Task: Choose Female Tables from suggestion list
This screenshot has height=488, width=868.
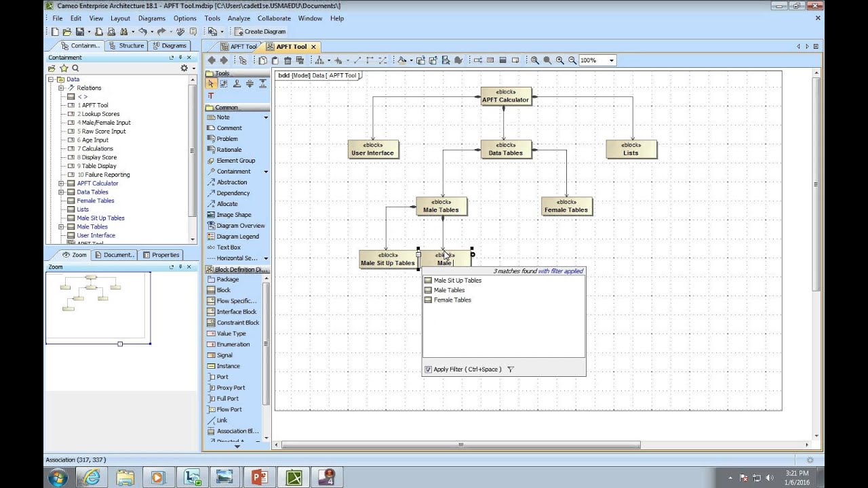Action: coord(452,300)
